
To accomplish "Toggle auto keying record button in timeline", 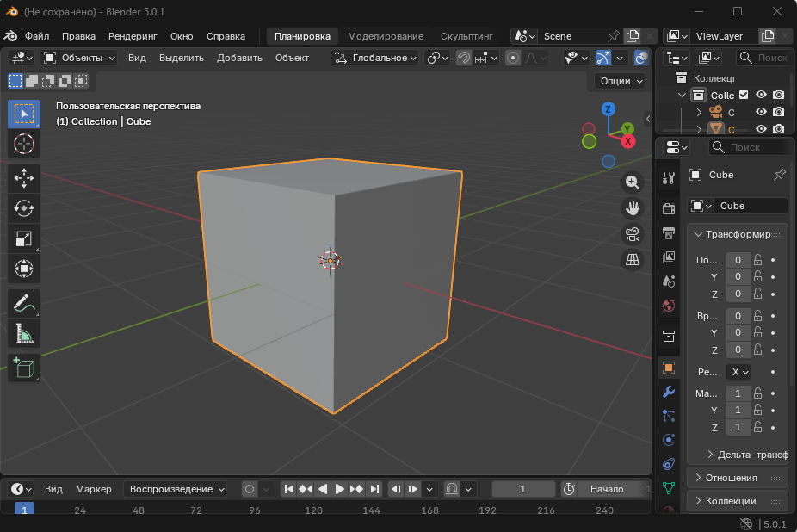I will click(249, 489).
